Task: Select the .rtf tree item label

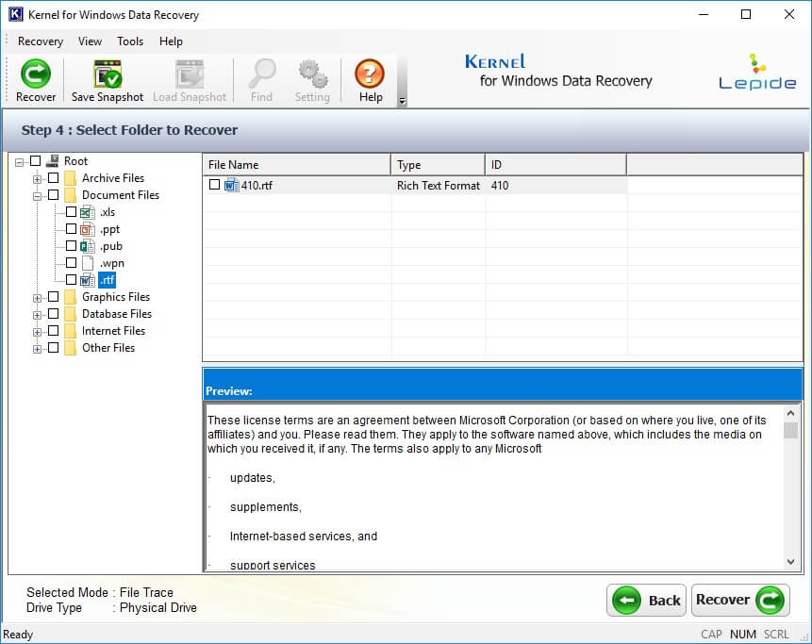Action: (107, 280)
